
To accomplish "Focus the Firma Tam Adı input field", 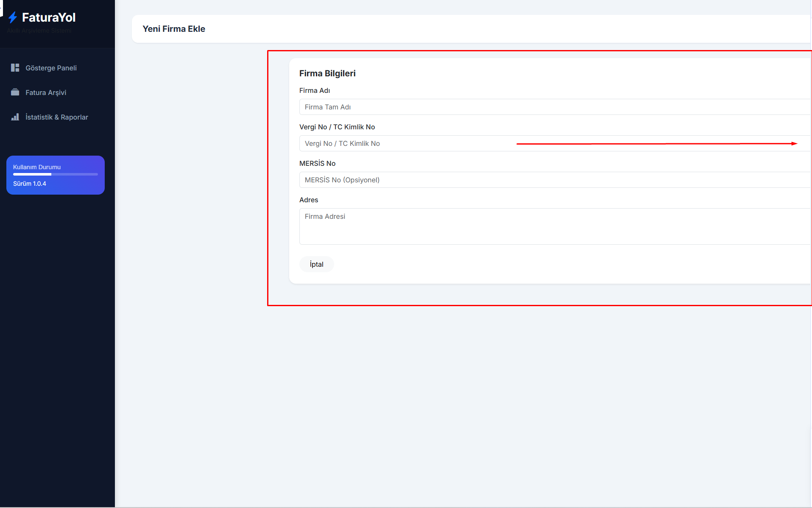I will coord(551,107).
